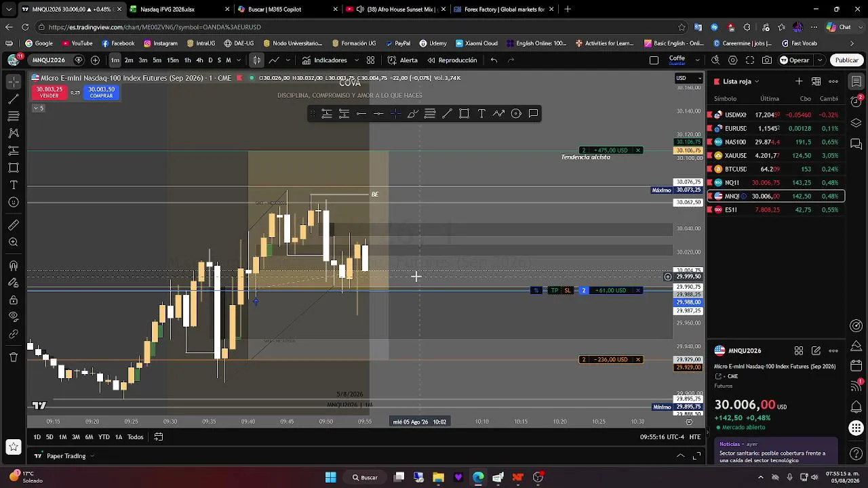
Task: Cancel the -236,00 USD stop loss order
Action: coord(638,360)
